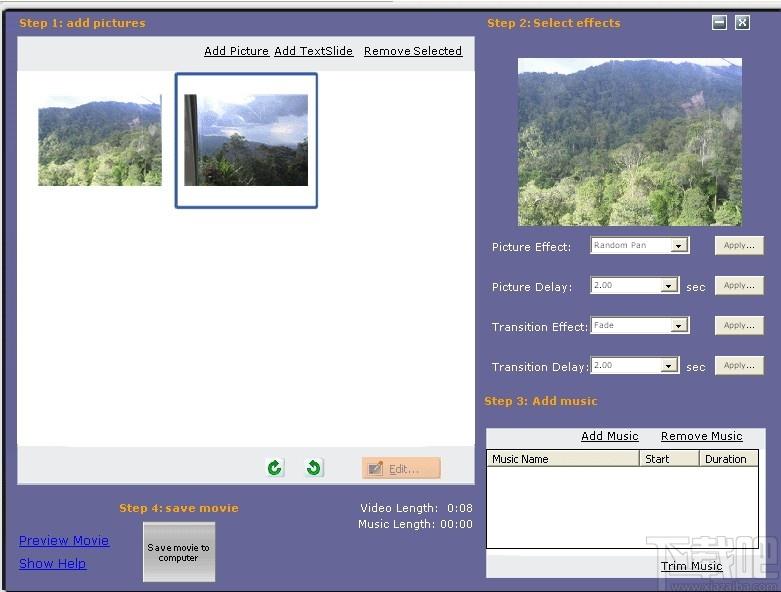The height and width of the screenshot is (592, 781).
Task: Click Trim Music link
Action: [691, 566]
